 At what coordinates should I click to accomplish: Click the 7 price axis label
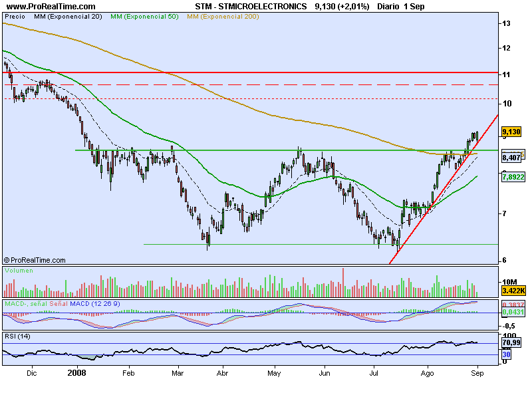click(x=505, y=213)
